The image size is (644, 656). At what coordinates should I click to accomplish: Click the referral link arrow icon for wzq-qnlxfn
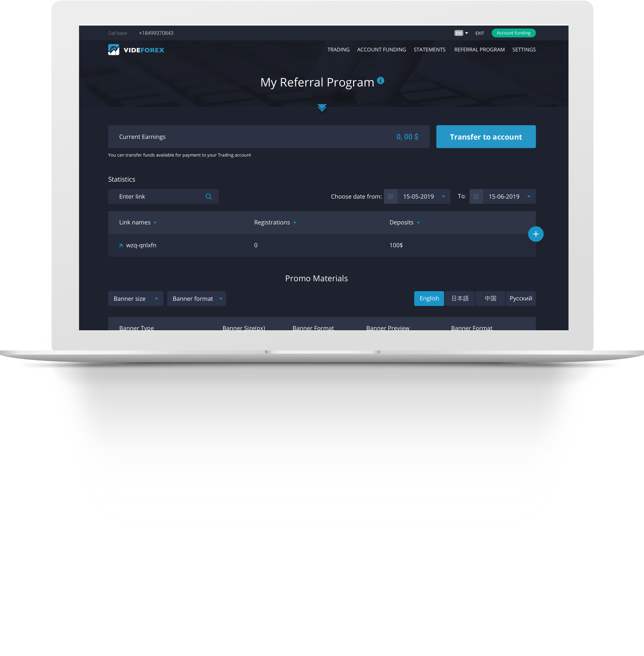pyautogui.click(x=120, y=245)
